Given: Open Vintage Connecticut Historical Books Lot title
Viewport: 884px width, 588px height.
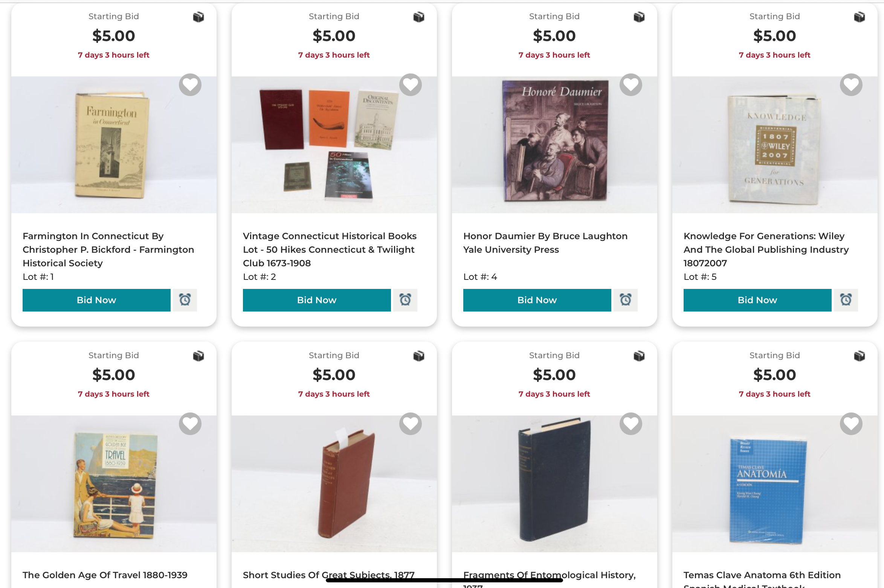Looking at the screenshot, I should coord(330,249).
